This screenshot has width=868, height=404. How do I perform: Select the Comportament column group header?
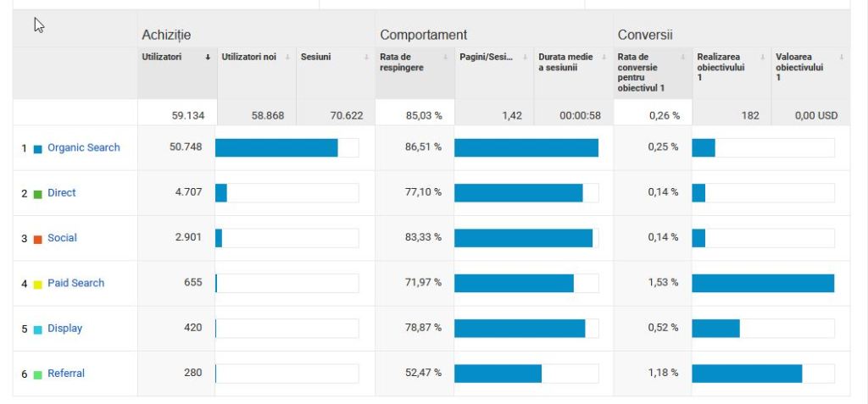423,35
